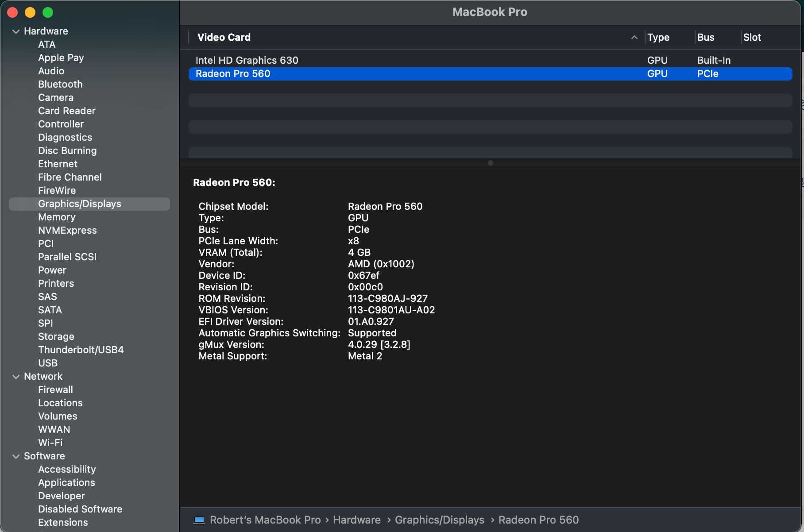The image size is (804, 532).
Task: Select Fibre Channel in the sidebar
Action: 70,177
